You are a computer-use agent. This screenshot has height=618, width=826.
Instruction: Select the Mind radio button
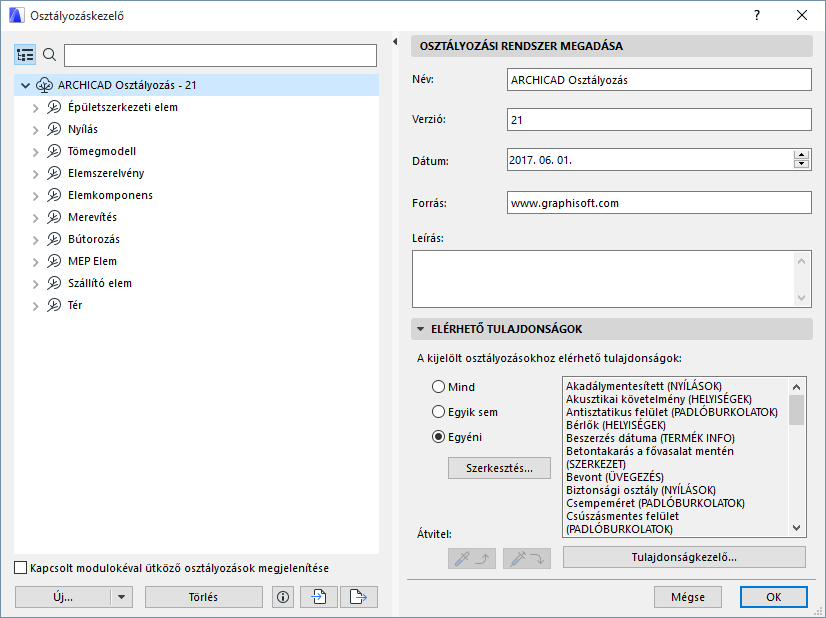pyautogui.click(x=438, y=386)
